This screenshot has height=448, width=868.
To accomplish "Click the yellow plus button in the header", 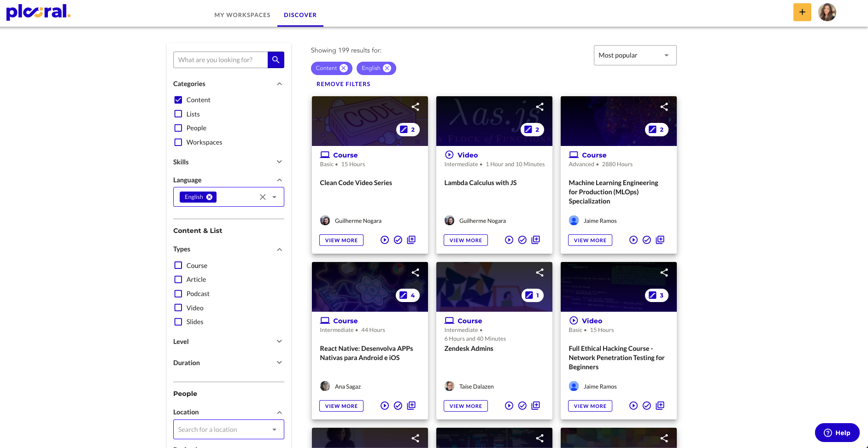I will click(802, 12).
